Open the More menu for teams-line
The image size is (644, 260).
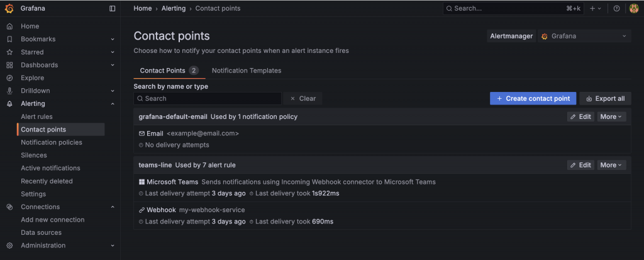(611, 165)
